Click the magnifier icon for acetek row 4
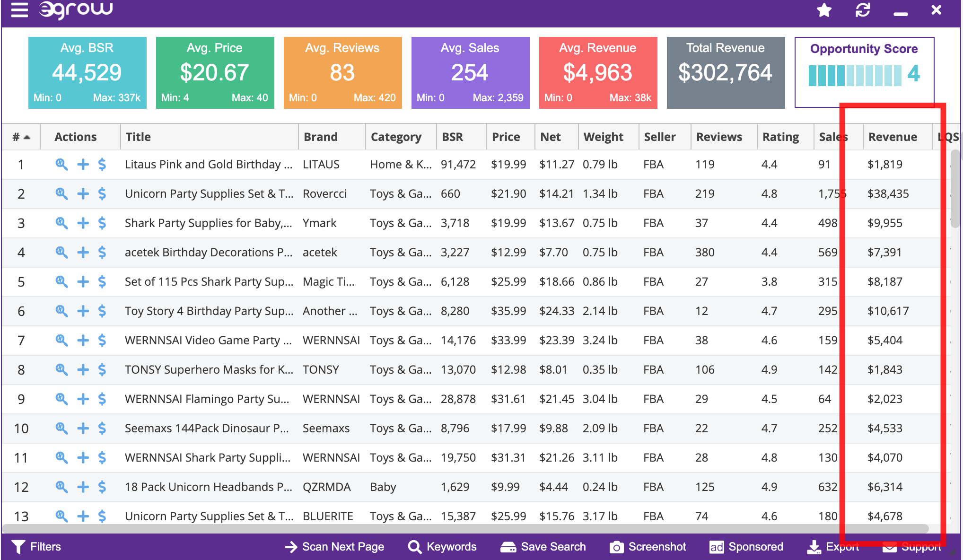Viewport: 963px width, 560px height. pos(61,252)
